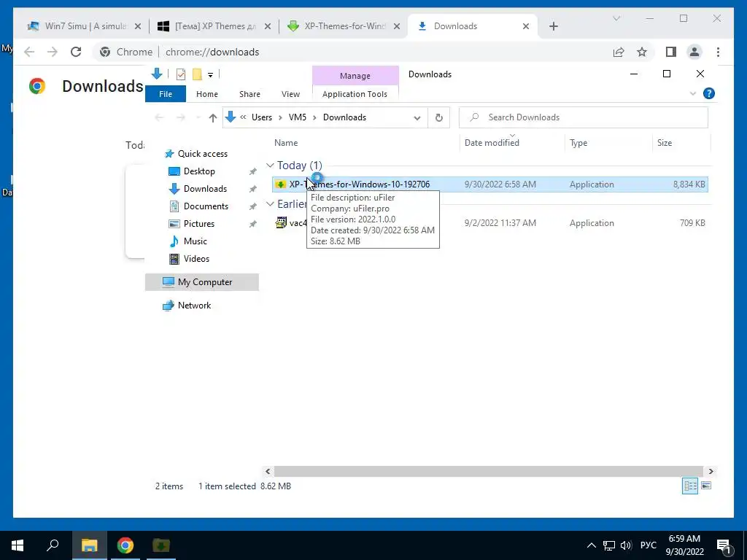The width and height of the screenshot is (747, 560).
Task: Click the Manage contextual tab
Action: click(355, 76)
